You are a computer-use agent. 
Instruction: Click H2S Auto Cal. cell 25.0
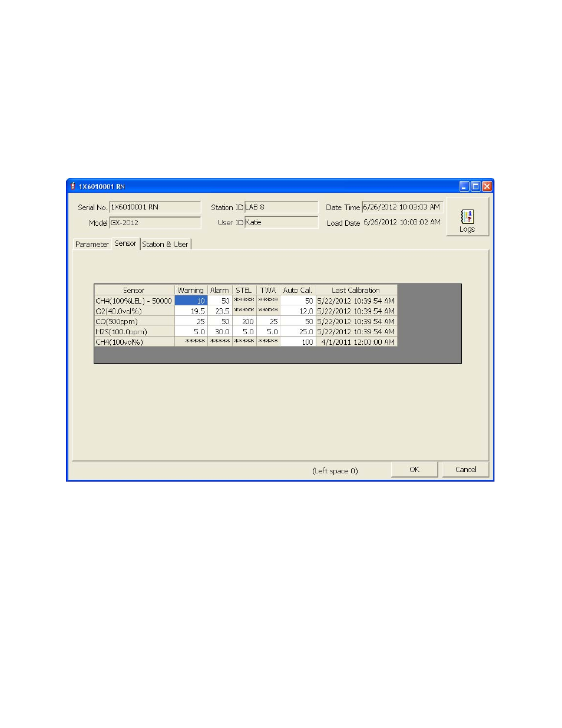[297, 332]
